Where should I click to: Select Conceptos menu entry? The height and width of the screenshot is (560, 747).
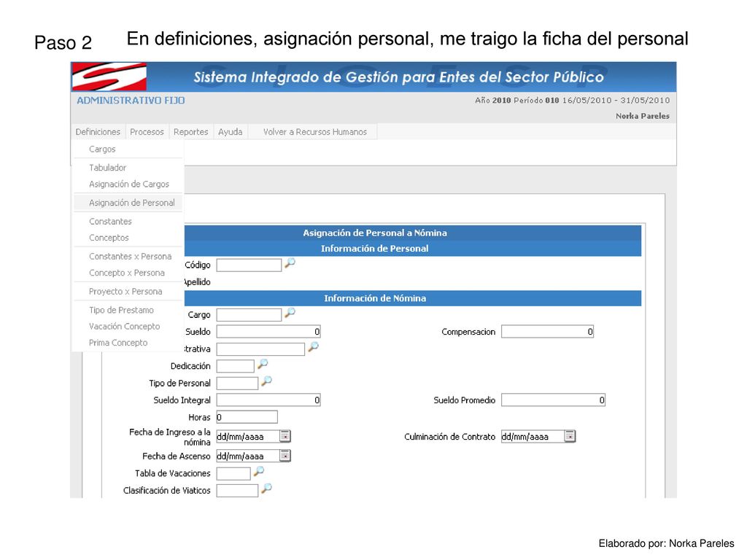(x=109, y=238)
